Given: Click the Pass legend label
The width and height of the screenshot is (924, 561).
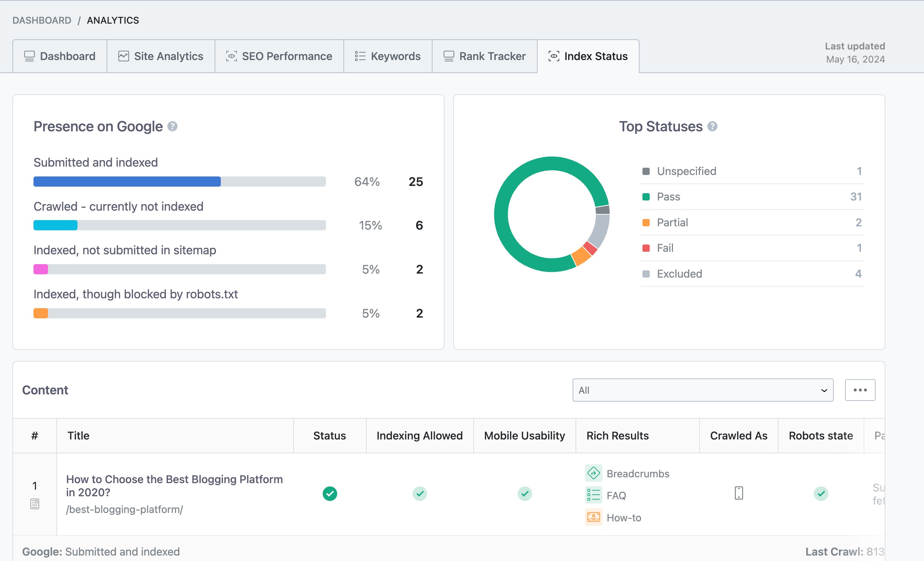Looking at the screenshot, I should pyautogui.click(x=668, y=197).
